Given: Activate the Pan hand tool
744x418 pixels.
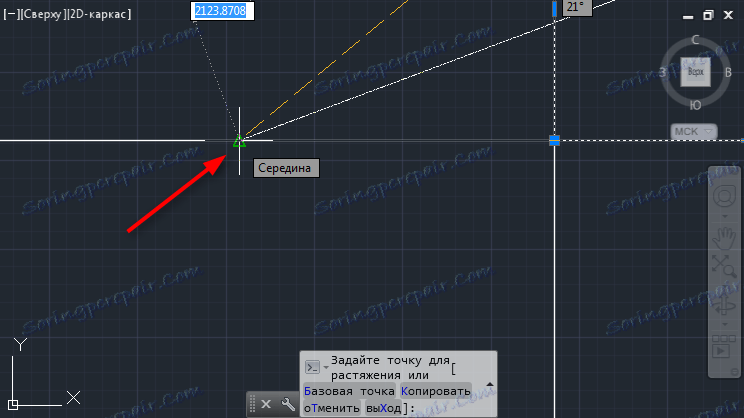Looking at the screenshot, I should click(725, 238).
